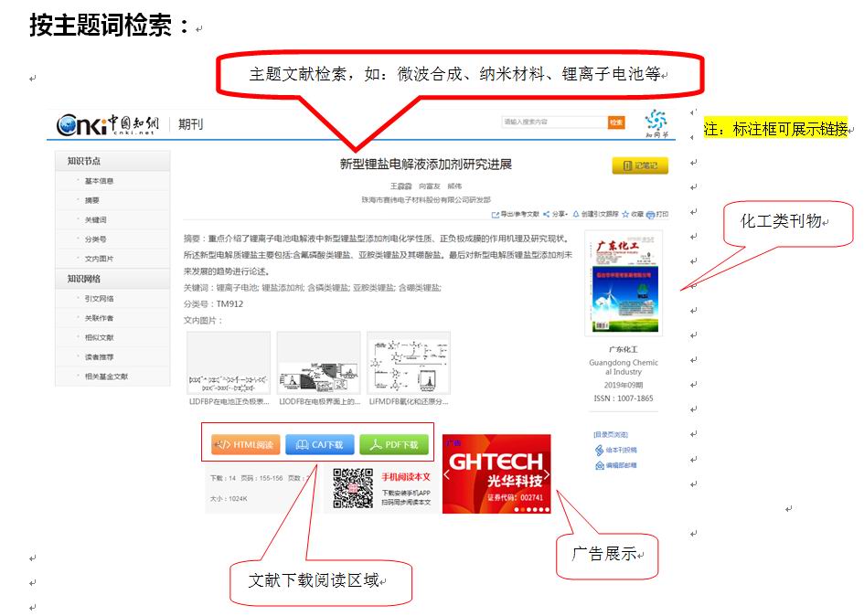Click the 编辑部邮箱 link
Image resolution: width=864 pixels, height=616 pixels.
point(621,465)
